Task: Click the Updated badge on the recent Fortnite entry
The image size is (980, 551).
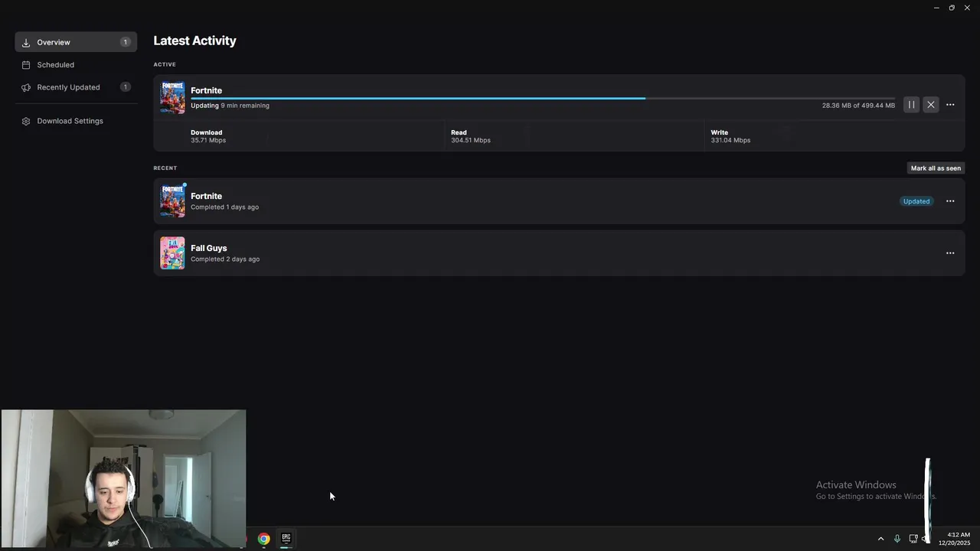Action: tap(916, 201)
